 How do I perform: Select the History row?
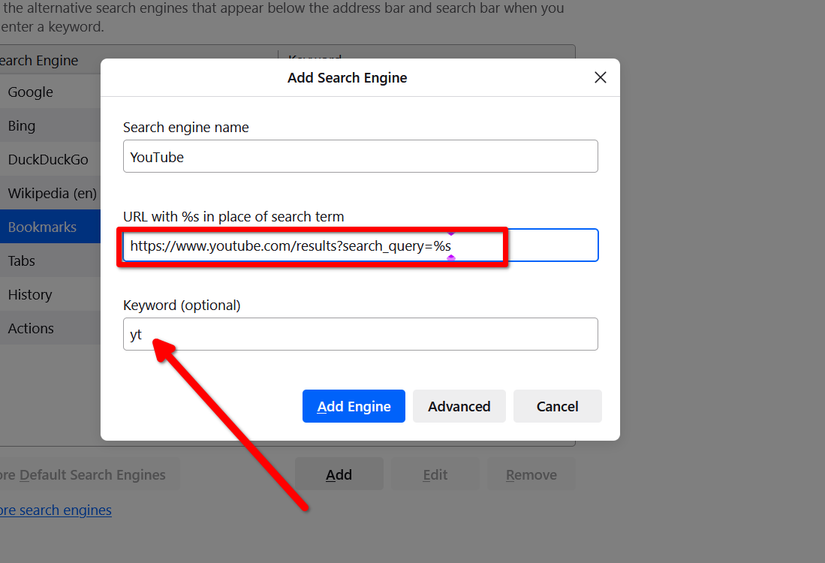pos(50,294)
